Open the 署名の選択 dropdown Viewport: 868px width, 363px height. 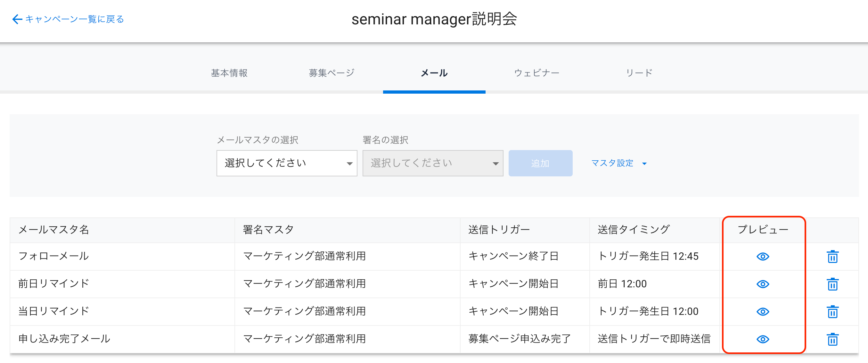pos(433,163)
